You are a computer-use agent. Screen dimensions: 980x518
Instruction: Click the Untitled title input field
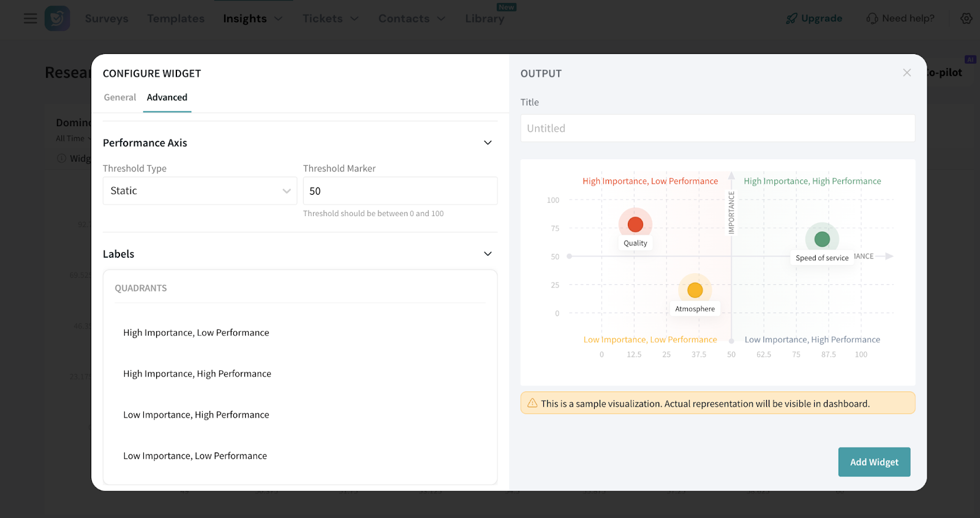coord(717,129)
